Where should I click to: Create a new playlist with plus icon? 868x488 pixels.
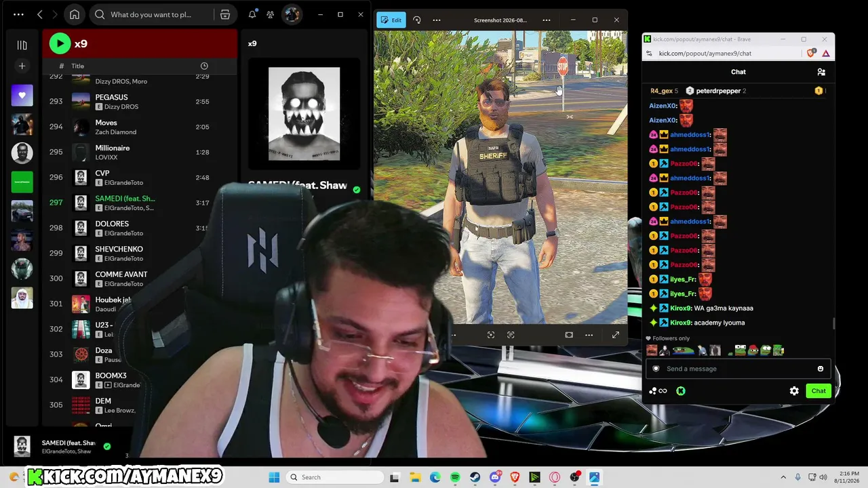click(x=22, y=66)
